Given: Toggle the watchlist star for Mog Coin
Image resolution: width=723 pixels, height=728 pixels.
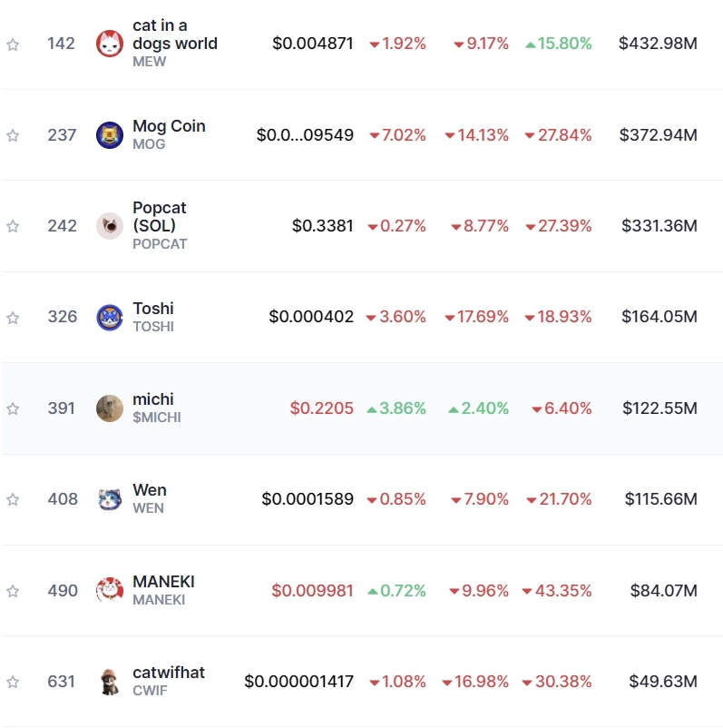Looking at the screenshot, I should [13, 135].
